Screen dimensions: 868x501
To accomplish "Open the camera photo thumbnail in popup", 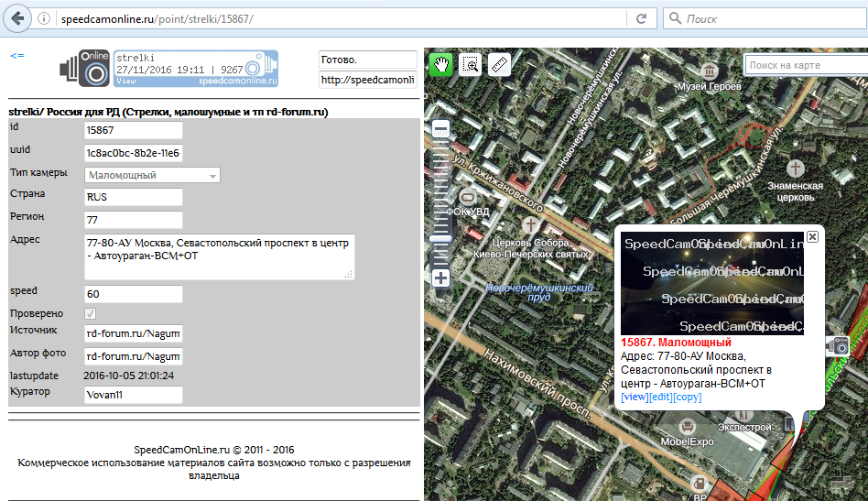I will pyautogui.click(x=711, y=283).
